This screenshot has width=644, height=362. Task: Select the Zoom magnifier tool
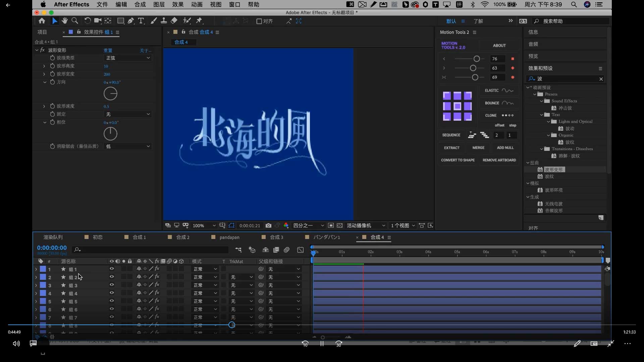(x=75, y=21)
